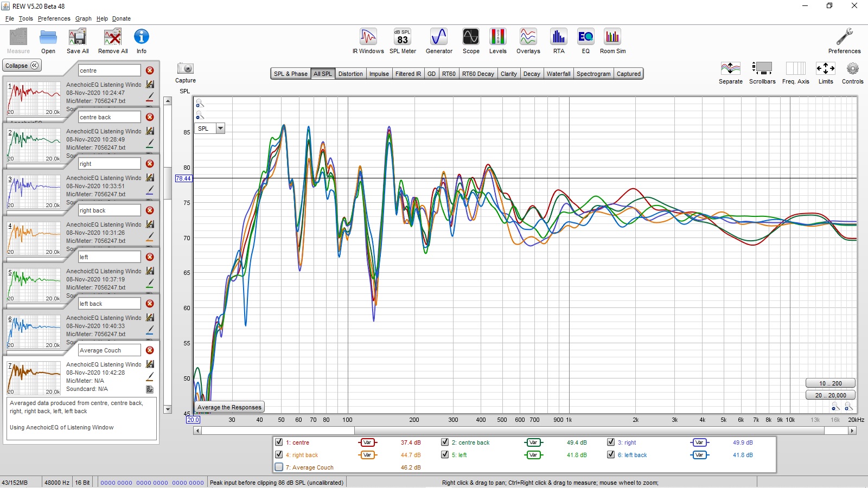Click the centre trace color line icon
This screenshot has height=488, width=868.
[x=150, y=97]
